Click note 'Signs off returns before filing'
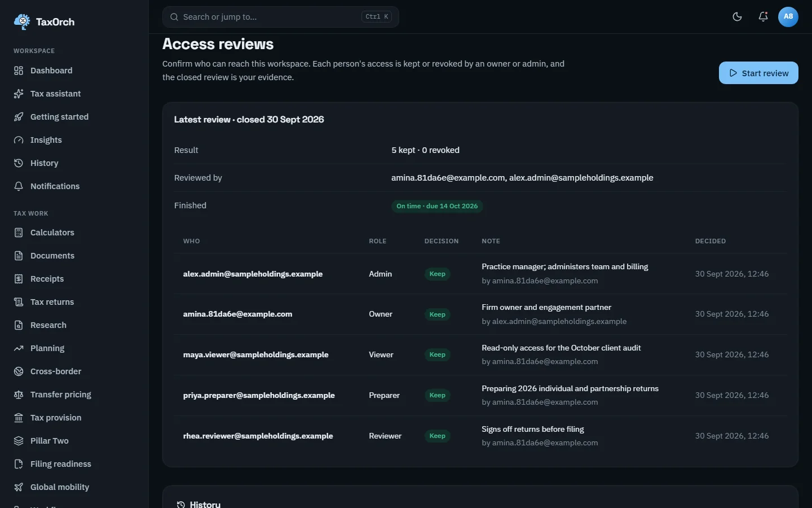812x508 pixels. (x=533, y=430)
